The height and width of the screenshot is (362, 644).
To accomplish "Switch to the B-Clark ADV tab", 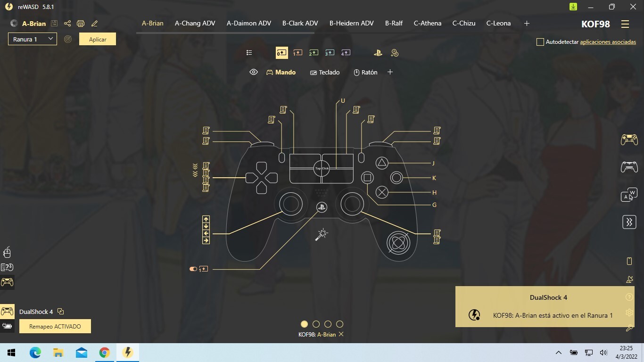I will (x=300, y=23).
